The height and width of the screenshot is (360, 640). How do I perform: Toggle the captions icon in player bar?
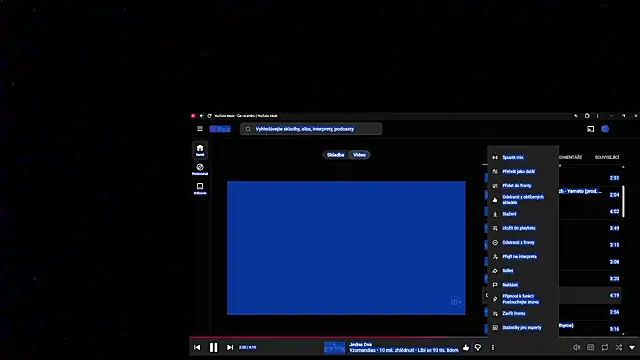click(591, 347)
